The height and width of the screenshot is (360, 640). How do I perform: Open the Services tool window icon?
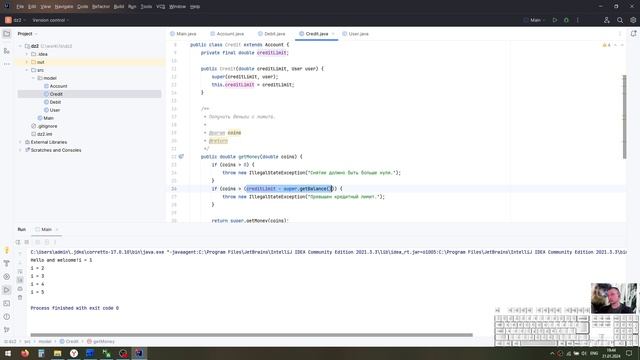(x=7, y=277)
